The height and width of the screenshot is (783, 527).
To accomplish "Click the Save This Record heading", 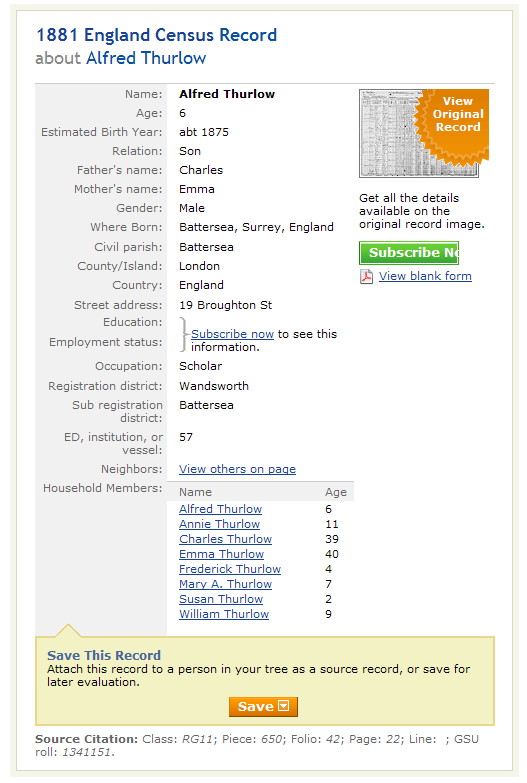I will 104,655.
